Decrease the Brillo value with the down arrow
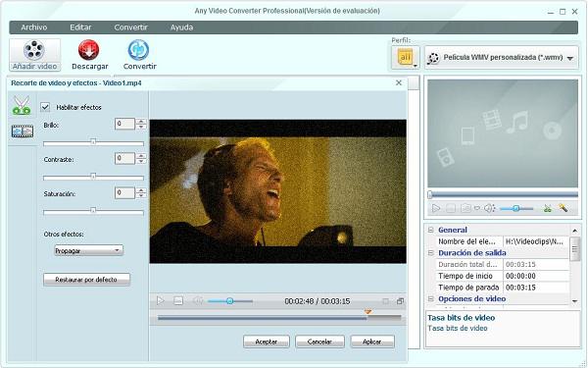588x368 pixels. (x=141, y=127)
